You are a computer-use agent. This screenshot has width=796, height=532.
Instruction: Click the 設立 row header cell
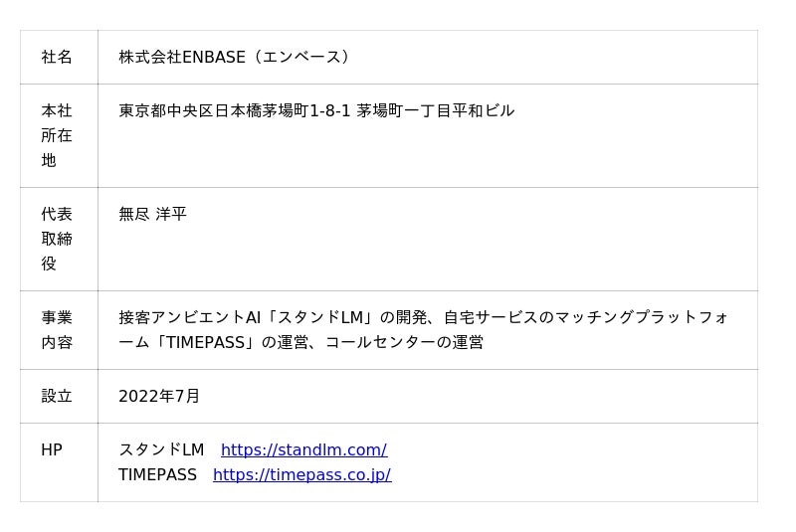[57, 396]
